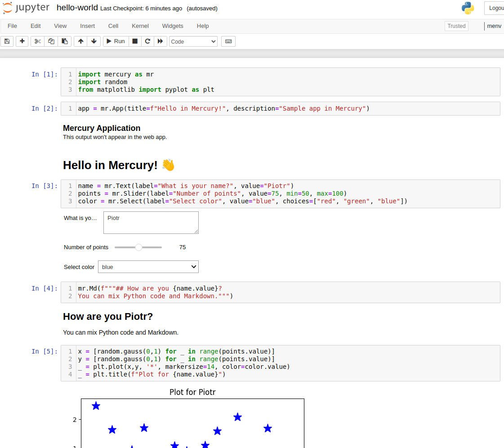Click the Trusted notebook indicator
The height and width of the screenshot is (448, 504).
pyautogui.click(x=456, y=26)
